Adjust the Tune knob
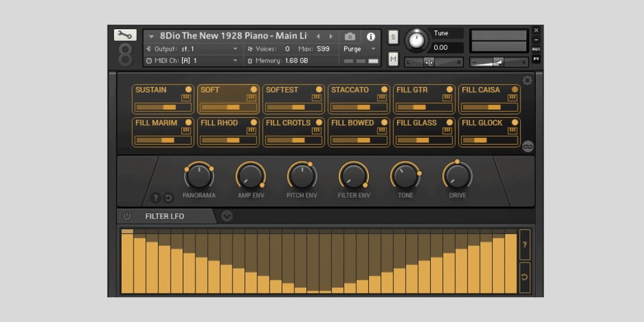 click(417, 40)
